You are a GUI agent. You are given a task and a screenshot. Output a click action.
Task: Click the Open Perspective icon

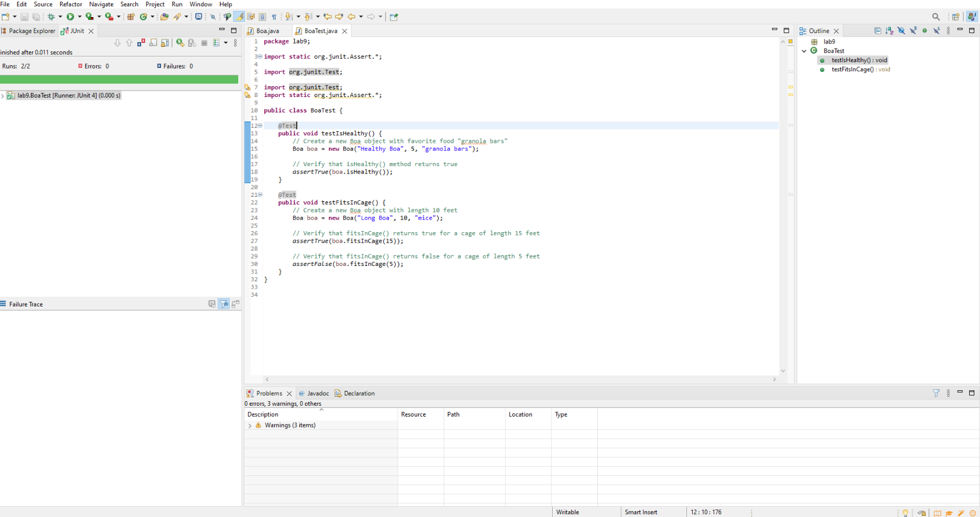pos(955,17)
